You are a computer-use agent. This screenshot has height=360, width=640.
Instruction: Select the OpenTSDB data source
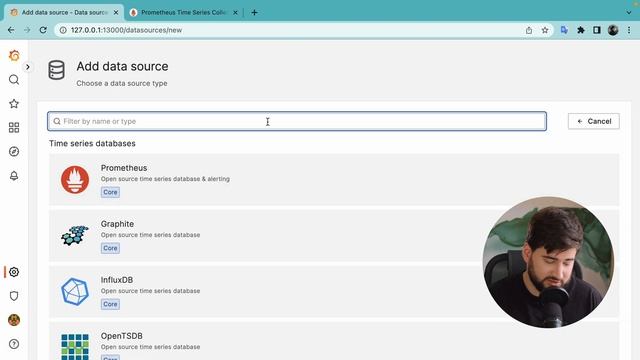(334, 341)
